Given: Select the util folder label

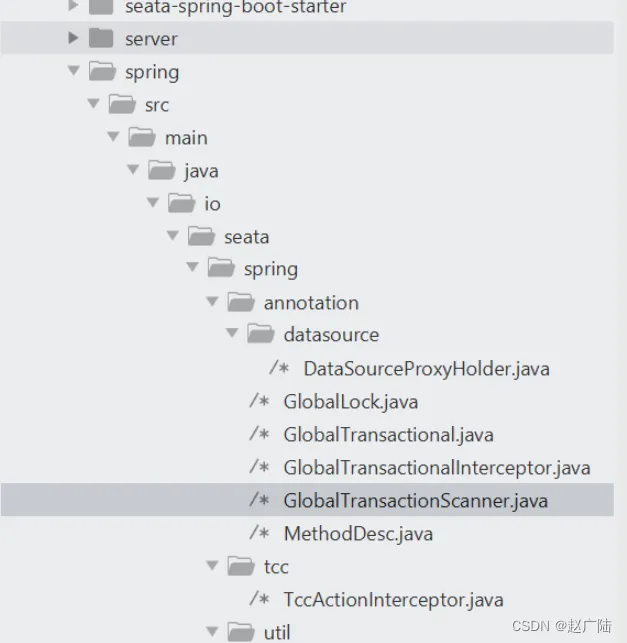Looking at the screenshot, I should click(x=277, y=633).
